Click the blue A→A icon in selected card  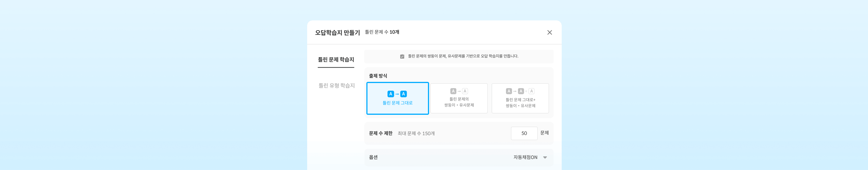tap(397, 94)
